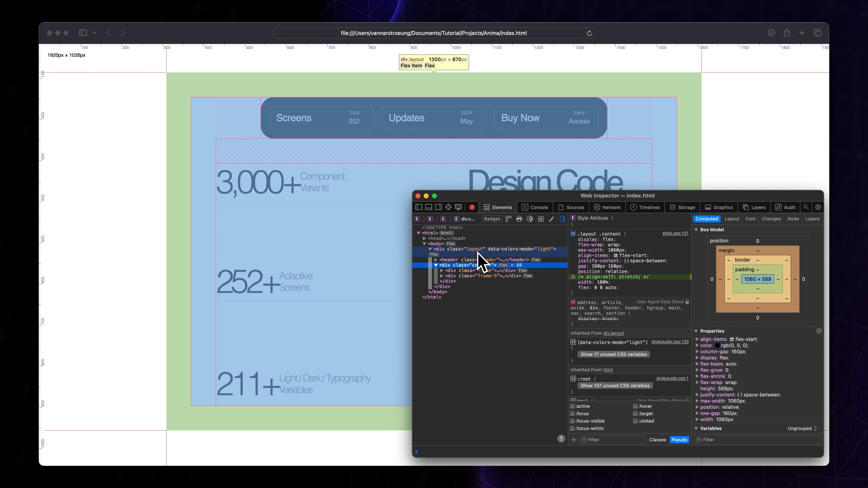Activate the ruler measurement icon
This screenshot has height=488, width=868.
(x=508, y=219)
